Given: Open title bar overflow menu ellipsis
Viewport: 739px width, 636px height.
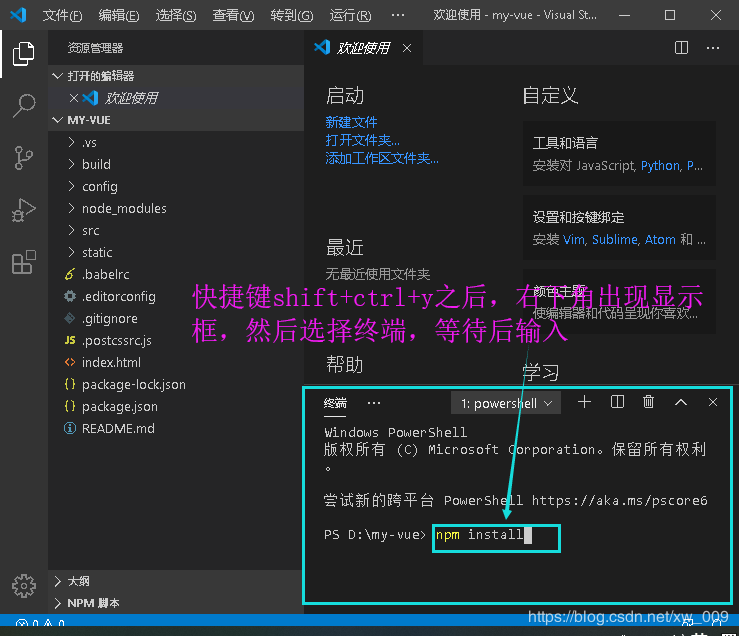Looking at the screenshot, I should coord(398,15).
